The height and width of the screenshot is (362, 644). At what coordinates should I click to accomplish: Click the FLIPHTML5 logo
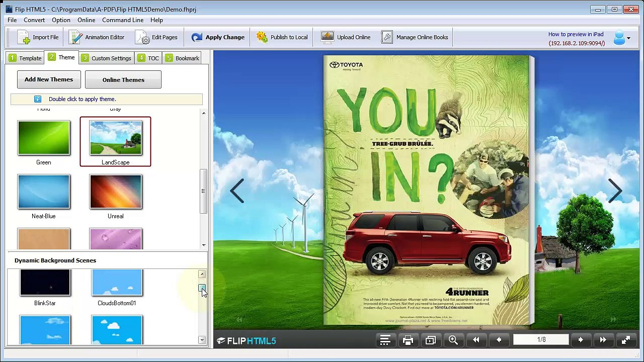tap(247, 341)
